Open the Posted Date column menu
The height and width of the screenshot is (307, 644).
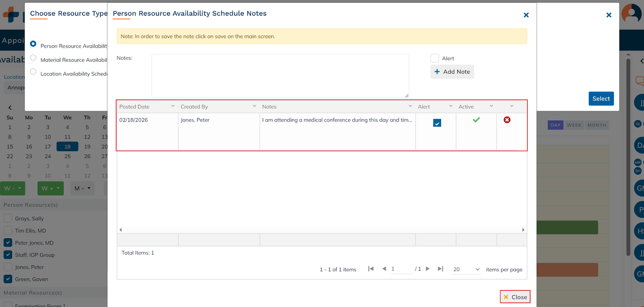coord(173,106)
